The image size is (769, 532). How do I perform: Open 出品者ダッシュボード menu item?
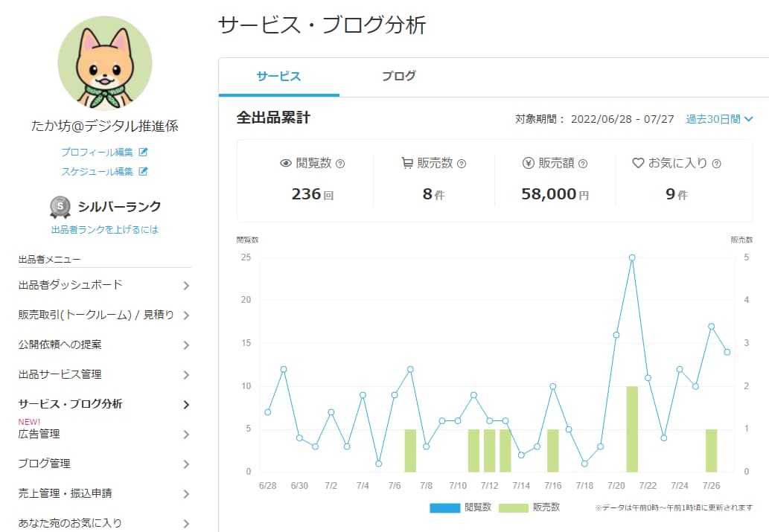(x=104, y=285)
